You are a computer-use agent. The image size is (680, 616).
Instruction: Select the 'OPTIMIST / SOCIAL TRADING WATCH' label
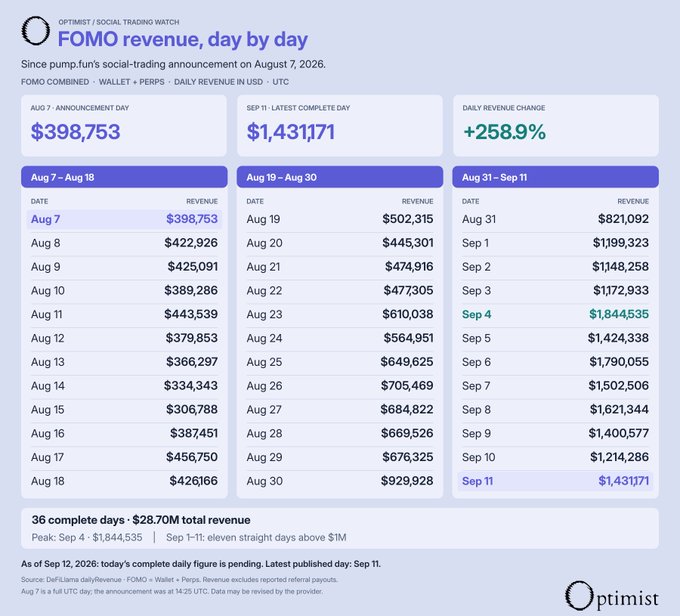coord(119,22)
